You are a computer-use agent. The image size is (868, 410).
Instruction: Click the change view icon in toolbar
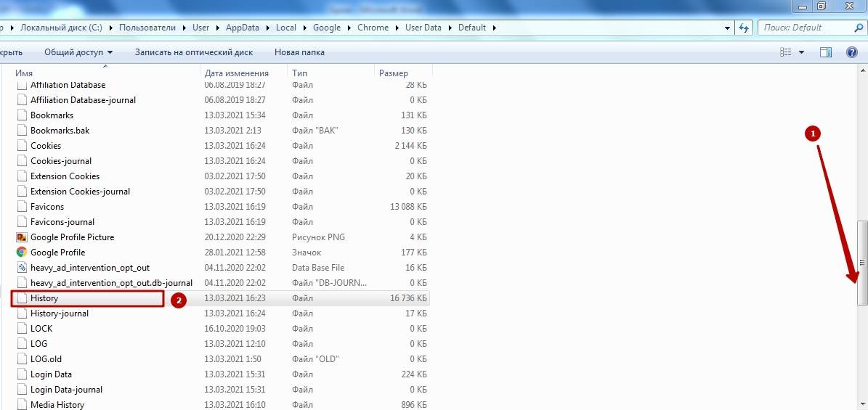pos(785,52)
